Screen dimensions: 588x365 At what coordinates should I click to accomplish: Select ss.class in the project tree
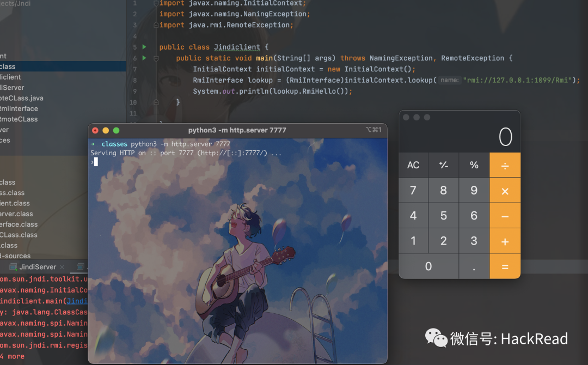(x=13, y=192)
